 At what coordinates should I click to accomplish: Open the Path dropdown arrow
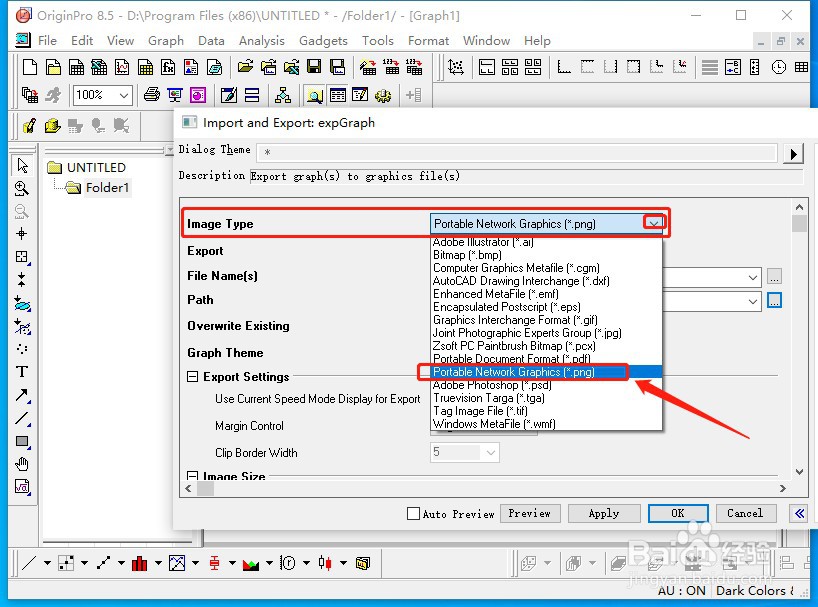(x=752, y=301)
